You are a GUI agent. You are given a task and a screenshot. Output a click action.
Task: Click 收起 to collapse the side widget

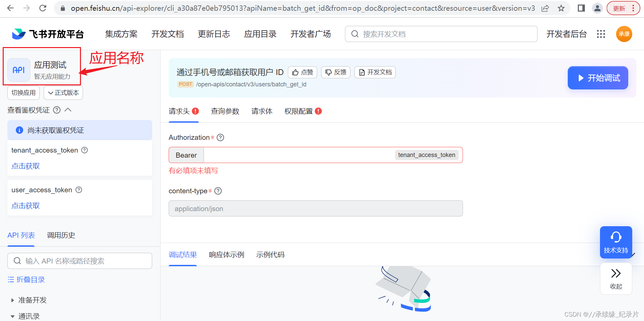pyautogui.click(x=616, y=279)
